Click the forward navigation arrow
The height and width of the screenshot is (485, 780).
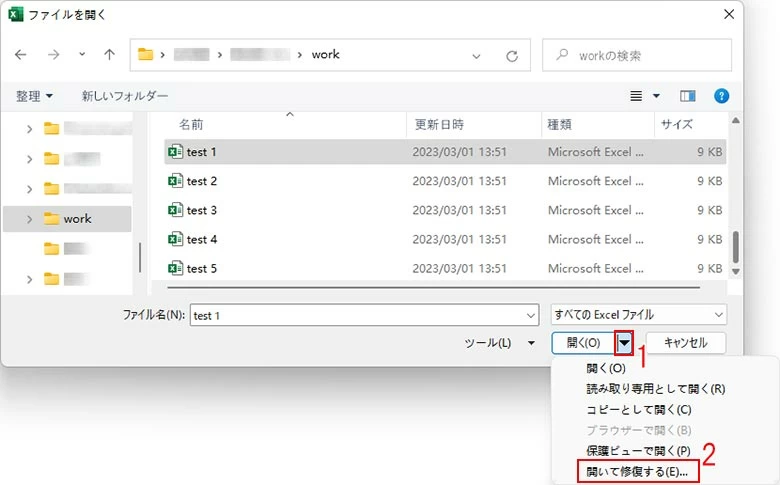53,55
